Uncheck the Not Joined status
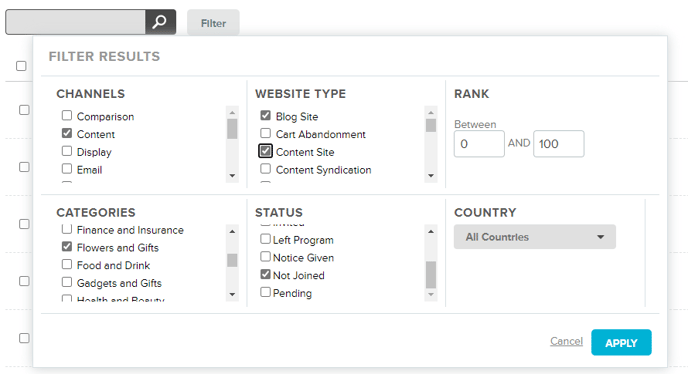The height and width of the screenshot is (374, 688). point(265,274)
